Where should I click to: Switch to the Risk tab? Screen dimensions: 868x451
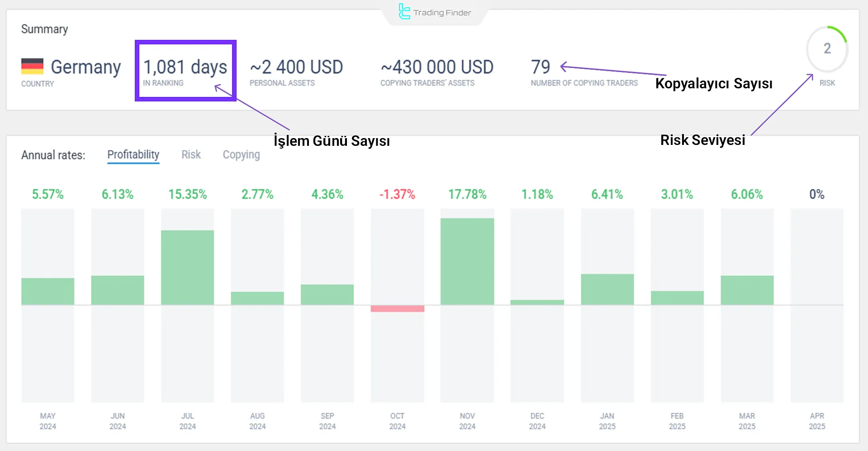(190, 154)
